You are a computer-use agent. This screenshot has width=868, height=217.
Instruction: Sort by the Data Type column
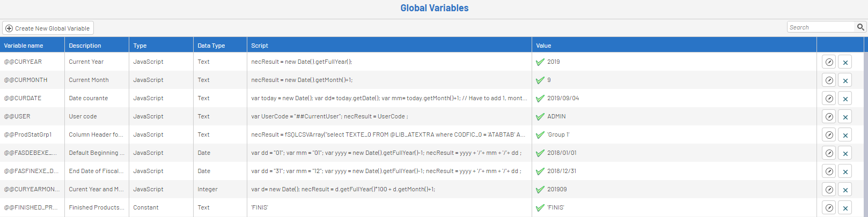point(211,46)
